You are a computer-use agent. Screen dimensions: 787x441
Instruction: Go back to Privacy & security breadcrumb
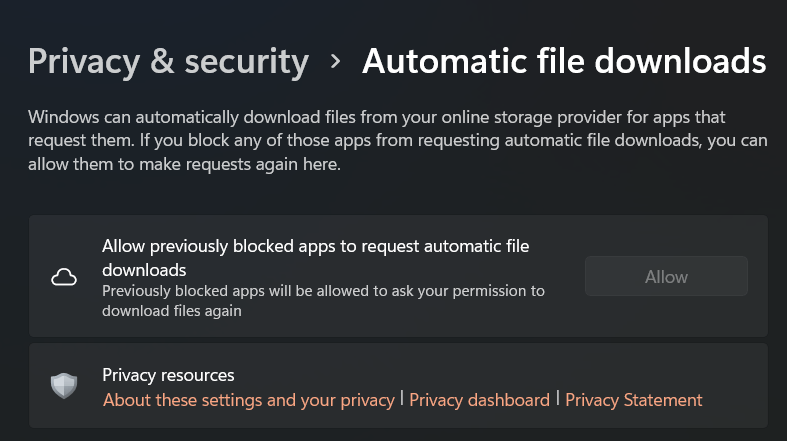click(x=168, y=62)
